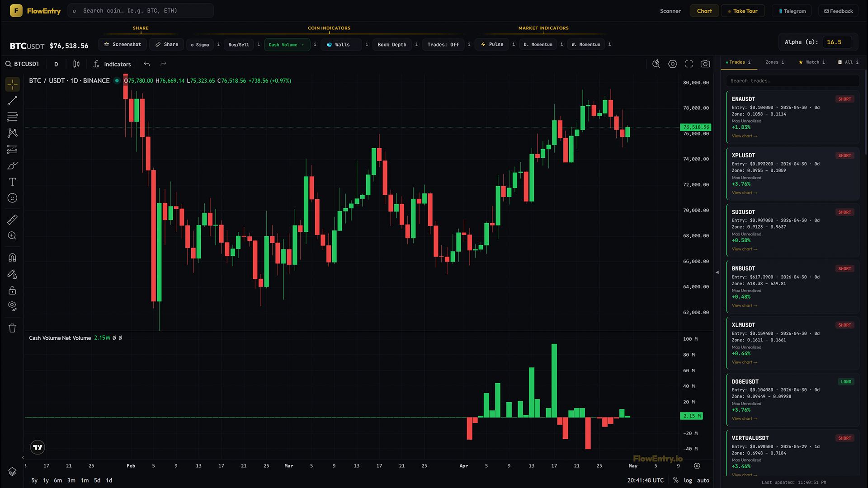Toggle hide all drawings eye icon

point(12,306)
